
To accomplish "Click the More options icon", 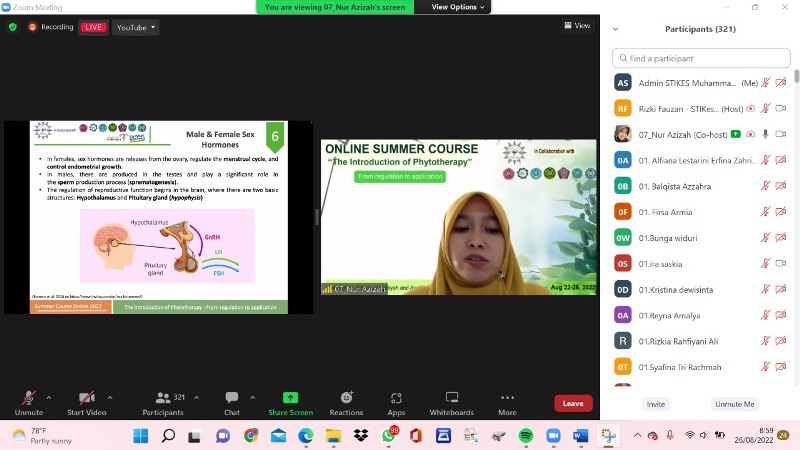I will 507,398.
